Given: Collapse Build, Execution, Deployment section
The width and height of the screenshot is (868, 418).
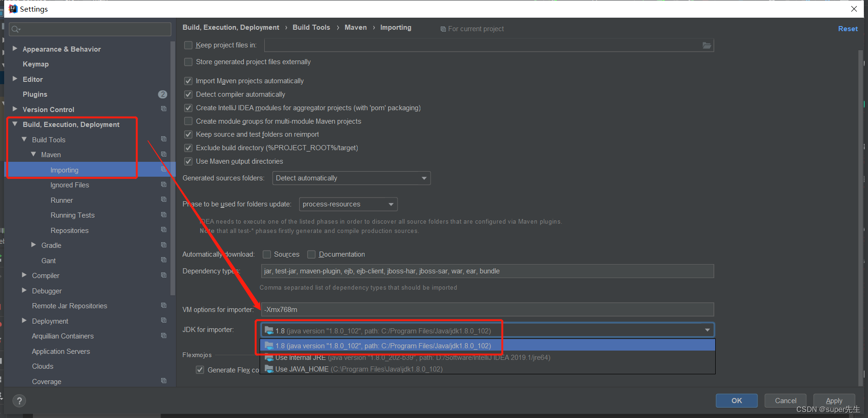Looking at the screenshot, I should 15,124.
